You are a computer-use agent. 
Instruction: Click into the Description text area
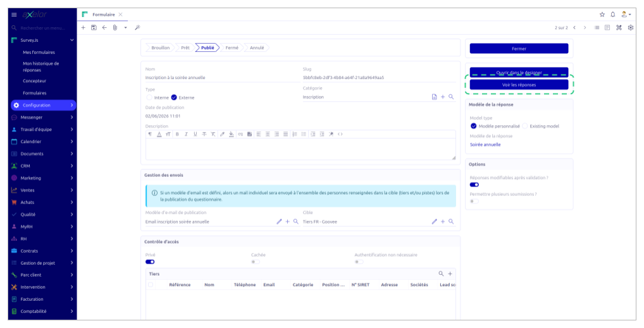coord(300,149)
